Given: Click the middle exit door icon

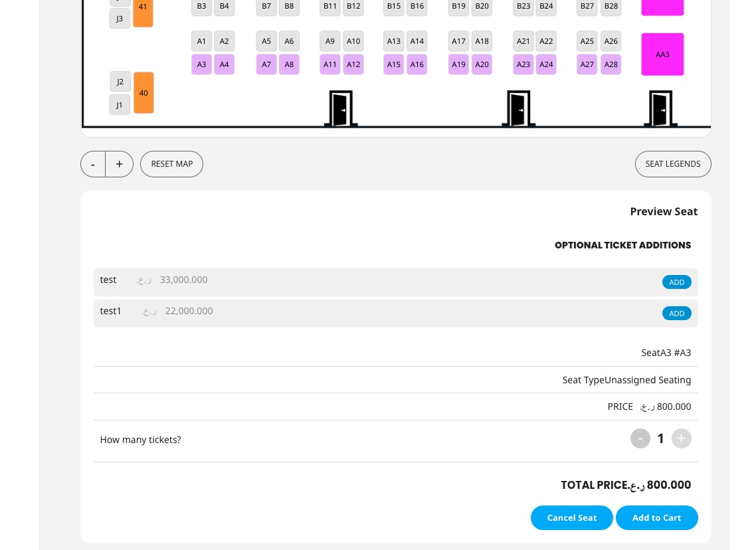Looking at the screenshot, I should pyautogui.click(x=518, y=108).
